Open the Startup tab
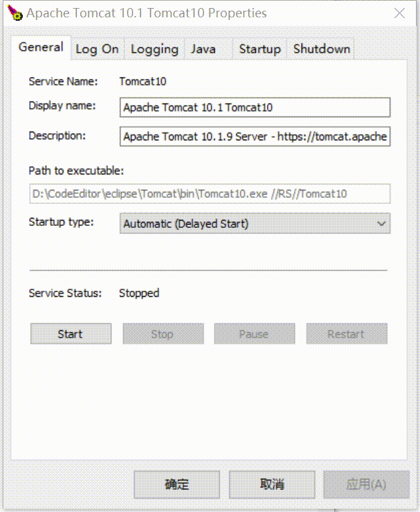420x512 pixels. tap(260, 49)
